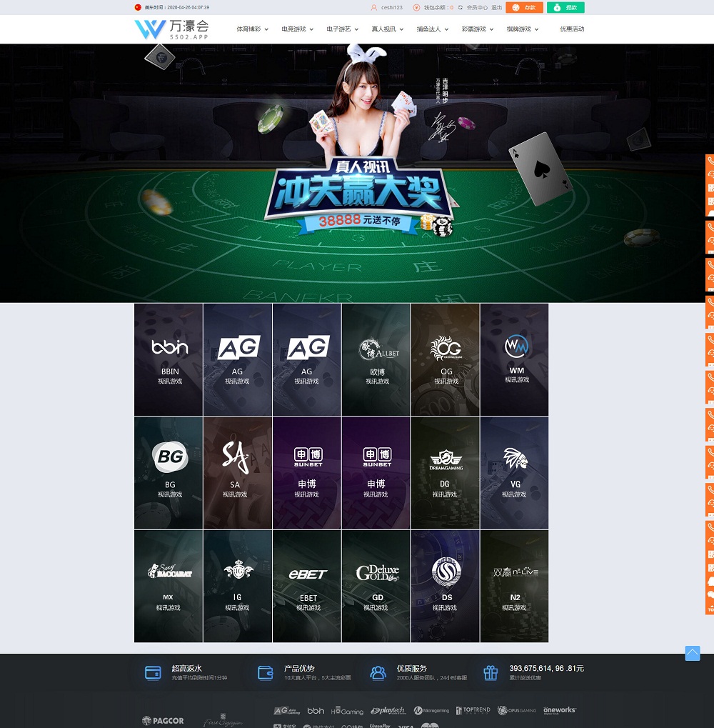The height and width of the screenshot is (728, 714).
Task: Select the DS live video platform
Action: (446, 586)
